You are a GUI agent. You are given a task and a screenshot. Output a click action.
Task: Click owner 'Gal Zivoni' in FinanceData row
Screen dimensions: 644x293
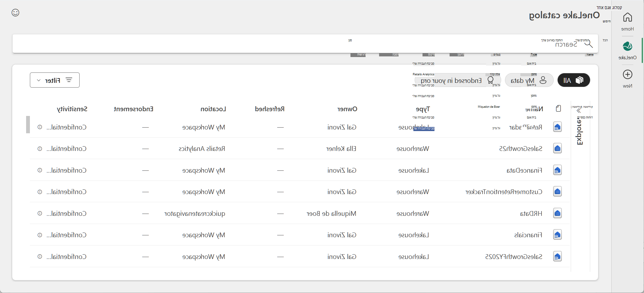(x=342, y=170)
